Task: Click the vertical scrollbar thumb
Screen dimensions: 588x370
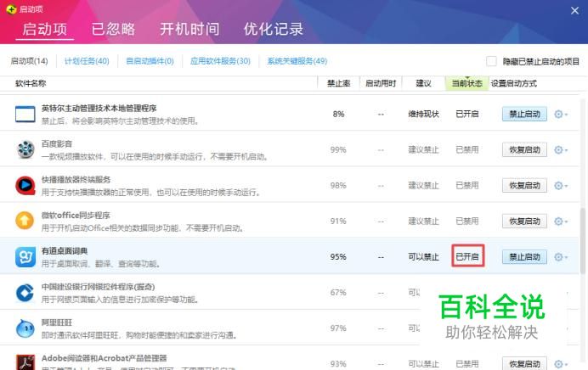Action: pos(583,239)
